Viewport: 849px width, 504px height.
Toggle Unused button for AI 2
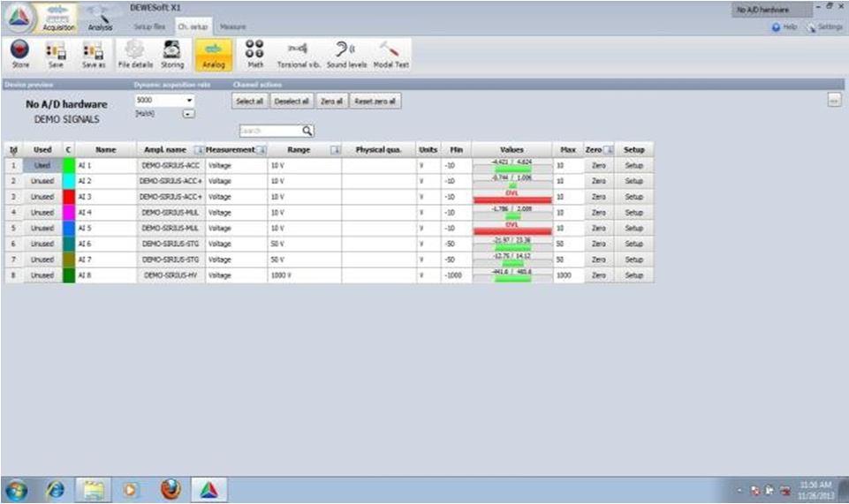click(x=42, y=181)
